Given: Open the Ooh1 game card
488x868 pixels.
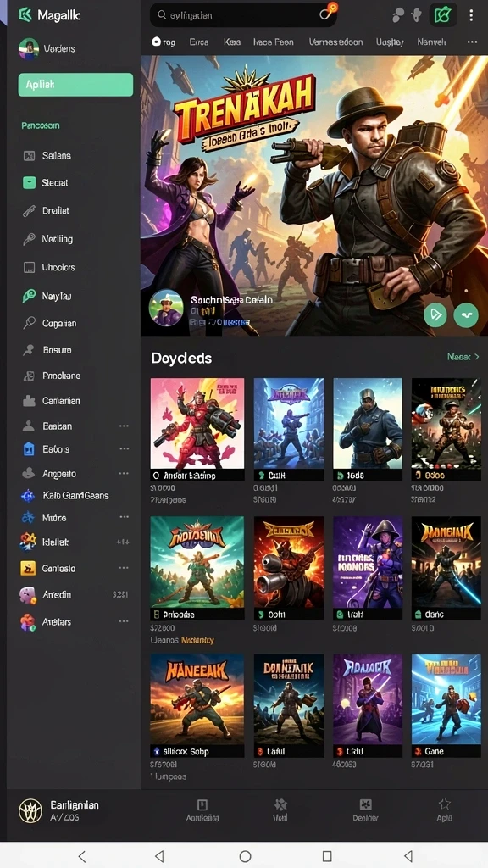Looking at the screenshot, I should click(x=289, y=568).
